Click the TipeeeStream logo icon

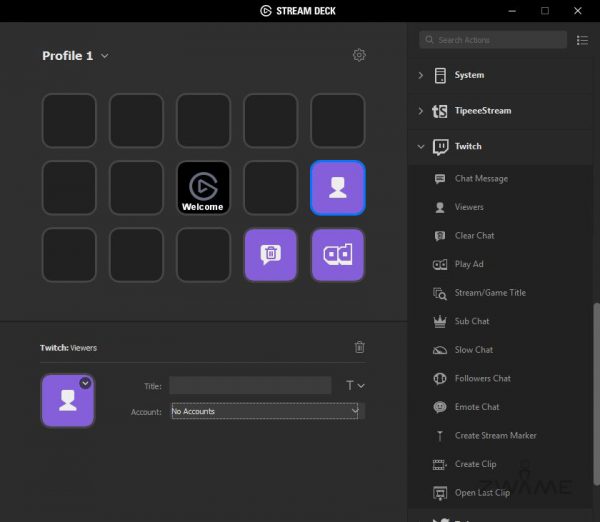[x=440, y=111]
